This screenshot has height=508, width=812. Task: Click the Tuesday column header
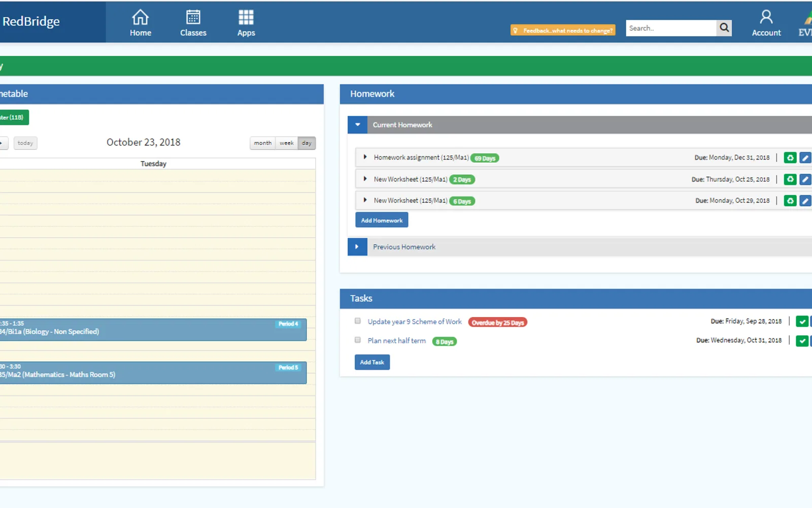tap(153, 164)
